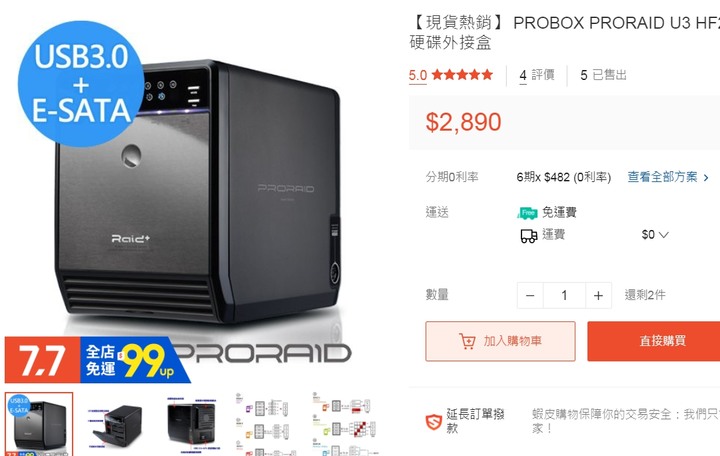This screenshot has height=456, width=720.
Task: Expand the $0 shipping fee dropdown
Action: point(655,235)
